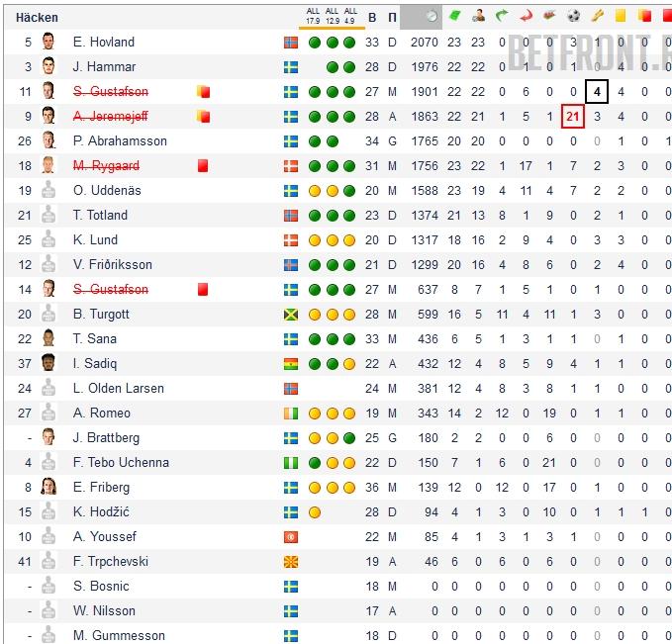Click the Häcken team name header
This screenshot has height=644, width=672.
pyautogui.click(x=37, y=17)
